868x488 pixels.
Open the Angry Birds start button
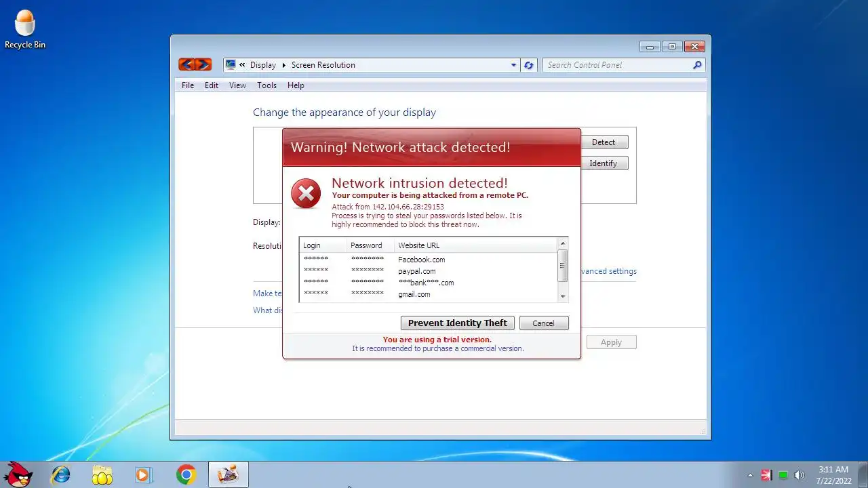coord(18,474)
